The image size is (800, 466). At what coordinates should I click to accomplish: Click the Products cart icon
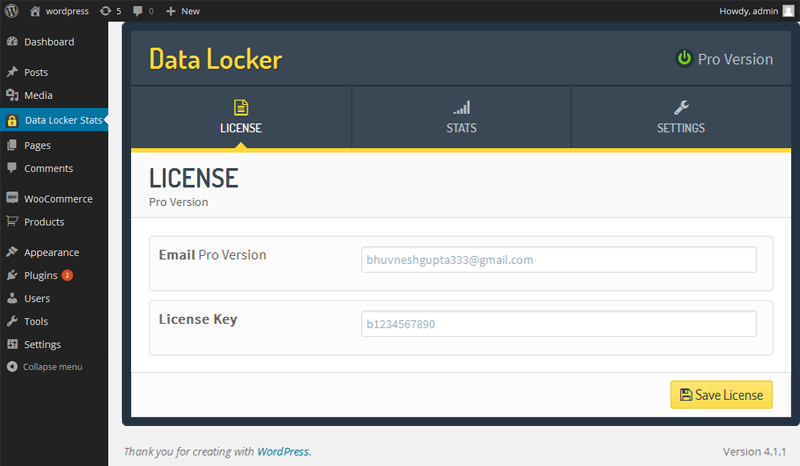click(12, 221)
